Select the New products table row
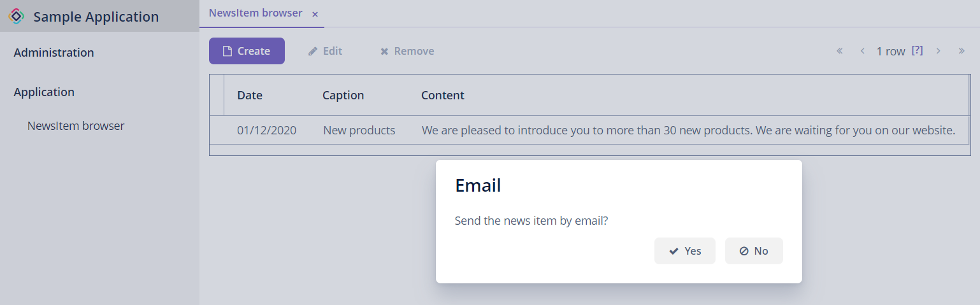The height and width of the screenshot is (305, 980). click(359, 131)
